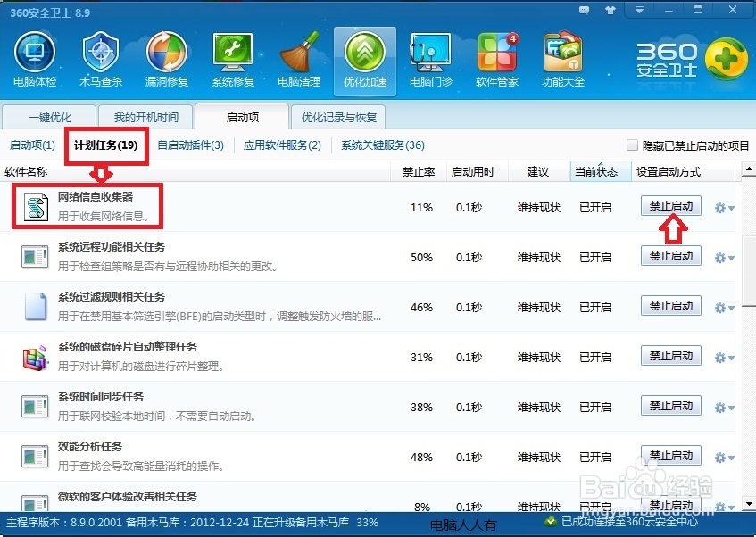Launch 系统修复 system repair
The width and height of the screenshot is (756, 537).
(233, 55)
